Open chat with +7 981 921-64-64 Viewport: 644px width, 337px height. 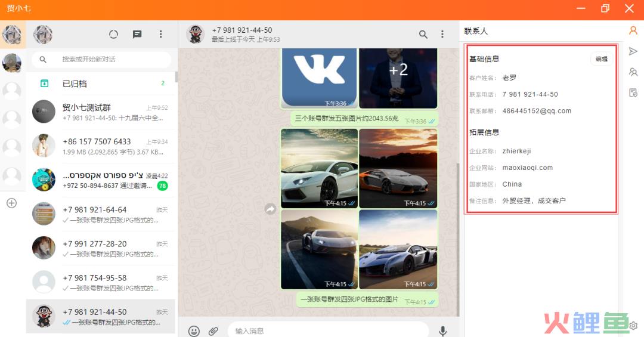click(101, 214)
